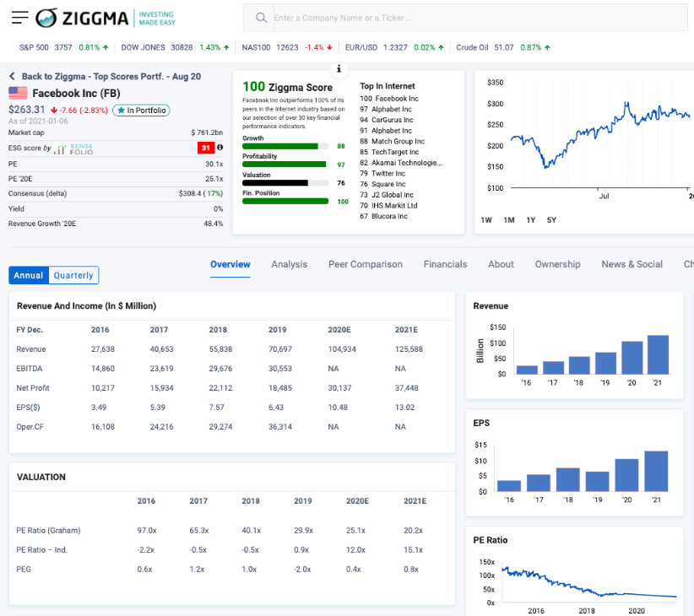
Task: Select the Analysis tab
Action: tap(290, 264)
